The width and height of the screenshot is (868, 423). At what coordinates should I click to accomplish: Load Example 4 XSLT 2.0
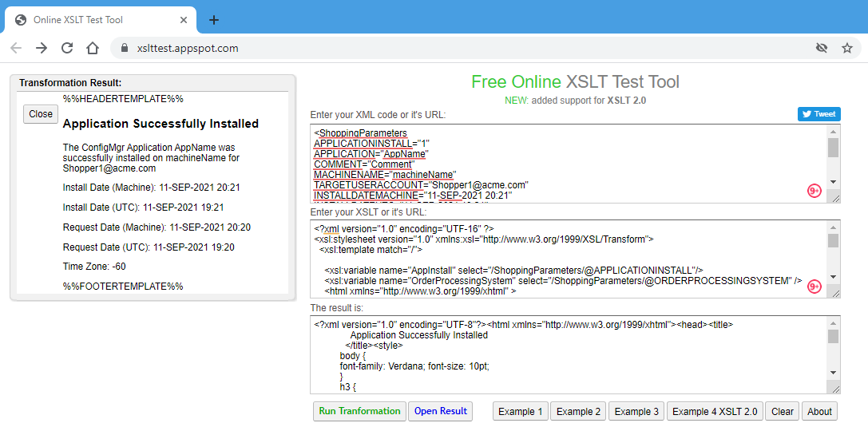(715, 411)
